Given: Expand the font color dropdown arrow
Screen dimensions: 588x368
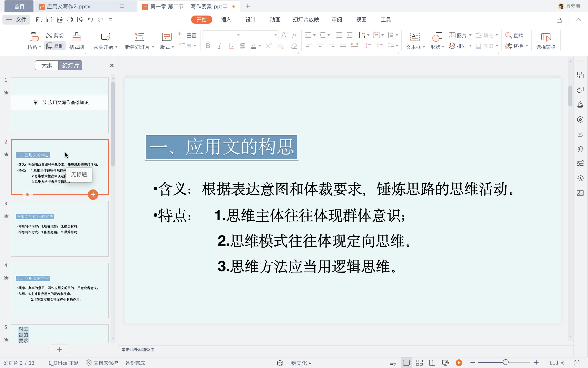Looking at the screenshot, I should [260, 46].
